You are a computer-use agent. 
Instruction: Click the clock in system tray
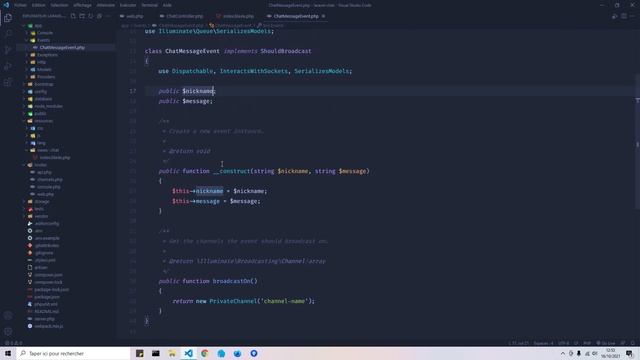click(610, 353)
